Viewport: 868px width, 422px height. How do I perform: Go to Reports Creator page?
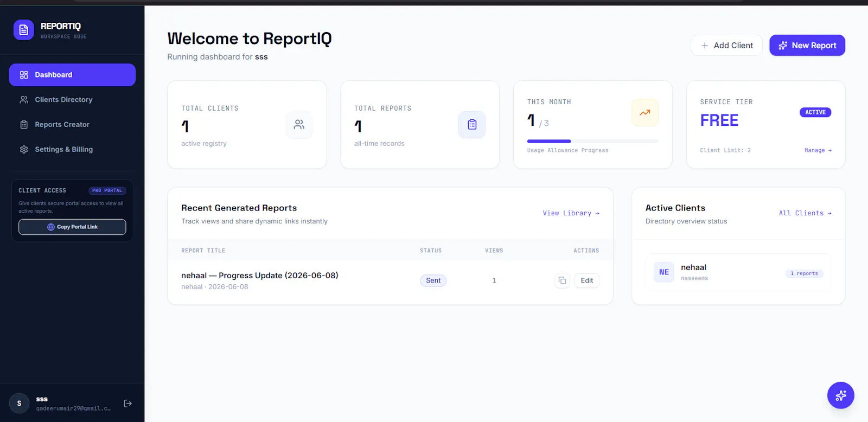pos(72,125)
